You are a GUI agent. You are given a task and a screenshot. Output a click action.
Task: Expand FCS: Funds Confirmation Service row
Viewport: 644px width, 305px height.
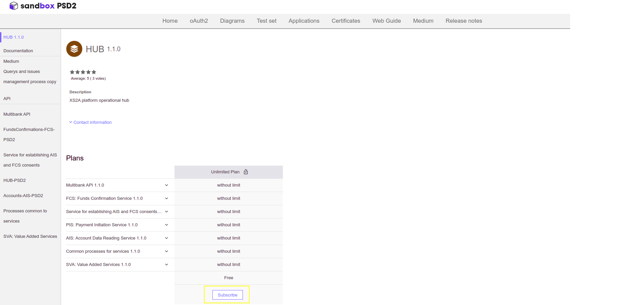coord(166,198)
